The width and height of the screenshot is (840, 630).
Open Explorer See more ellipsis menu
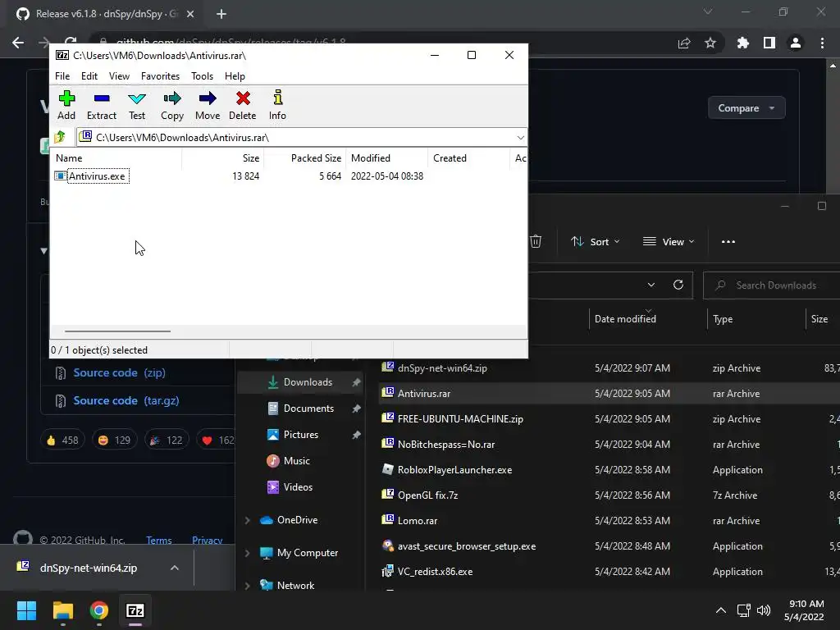pos(728,242)
